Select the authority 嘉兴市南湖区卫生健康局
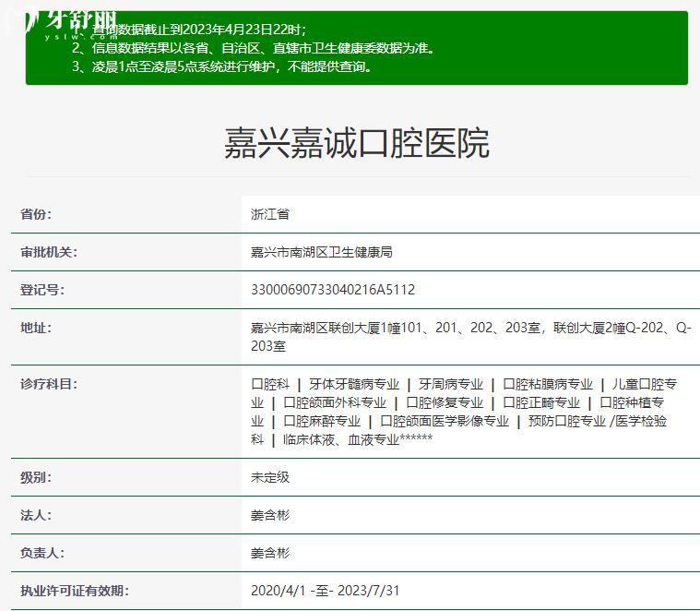 [322, 252]
